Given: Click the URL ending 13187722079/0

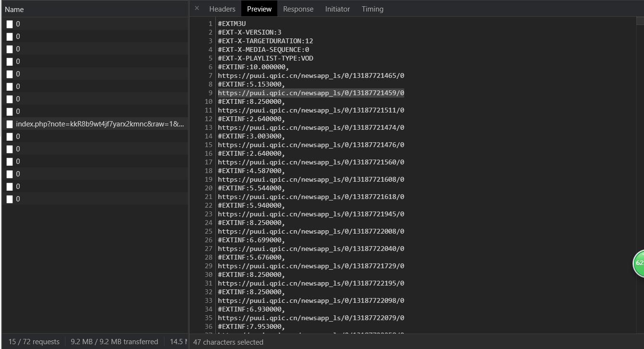Looking at the screenshot, I should tap(311, 318).
